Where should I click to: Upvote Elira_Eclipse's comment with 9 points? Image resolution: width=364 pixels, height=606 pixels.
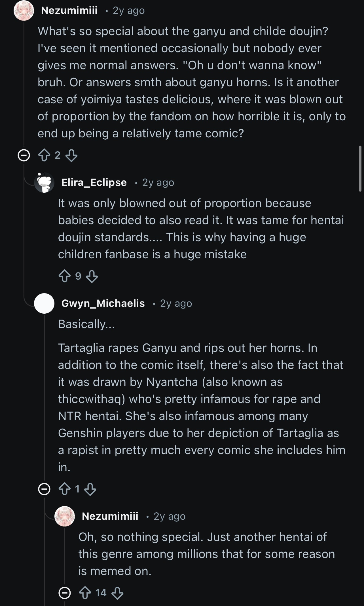(64, 276)
